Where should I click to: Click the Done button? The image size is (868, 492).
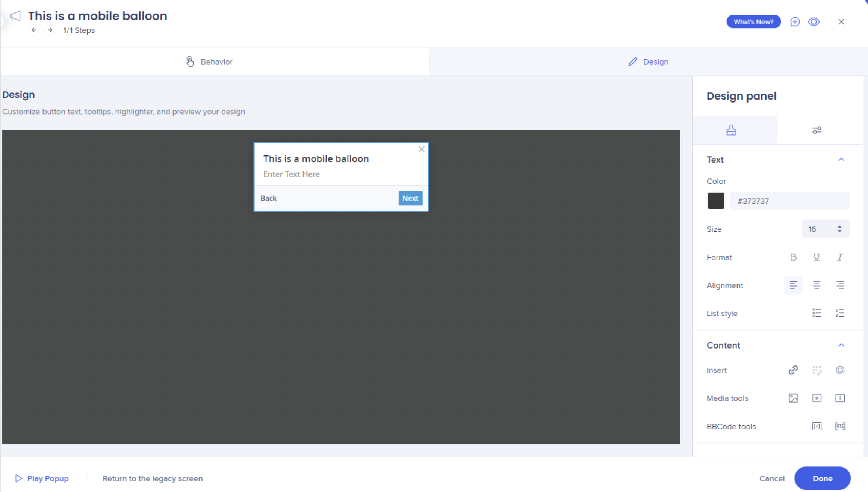click(x=822, y=478)
